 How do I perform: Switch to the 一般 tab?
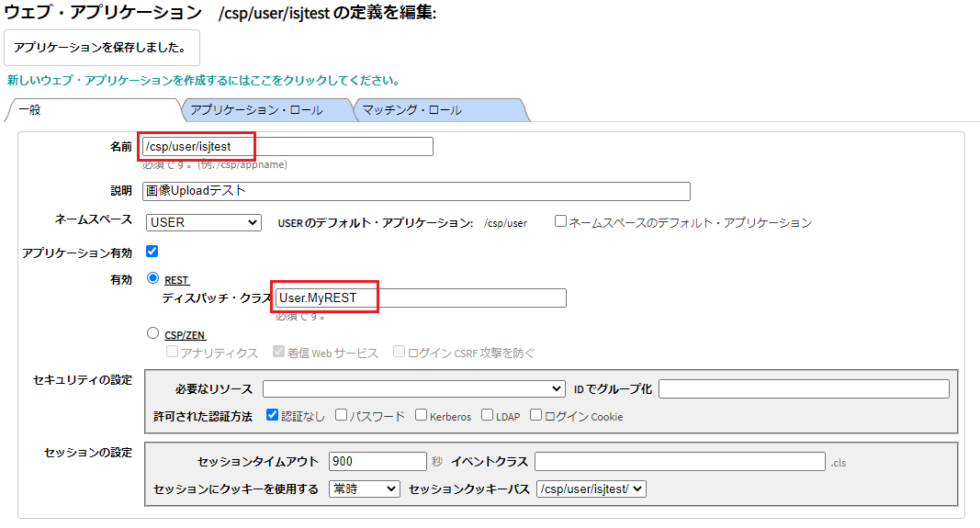(30, 110)
